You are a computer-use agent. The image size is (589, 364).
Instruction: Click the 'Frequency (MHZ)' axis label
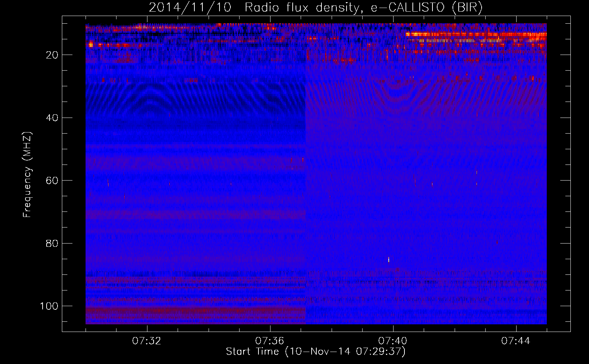(27, 175)
